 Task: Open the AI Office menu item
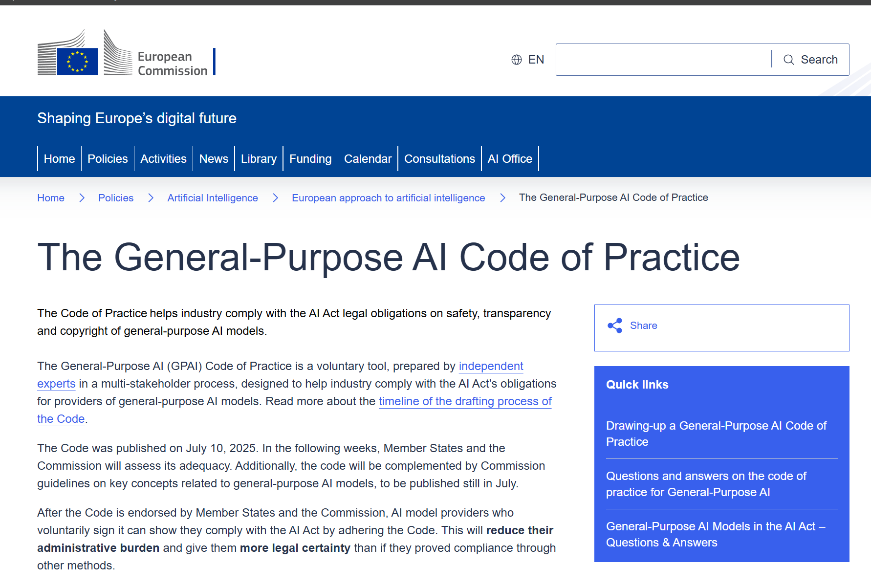point(510,159)
